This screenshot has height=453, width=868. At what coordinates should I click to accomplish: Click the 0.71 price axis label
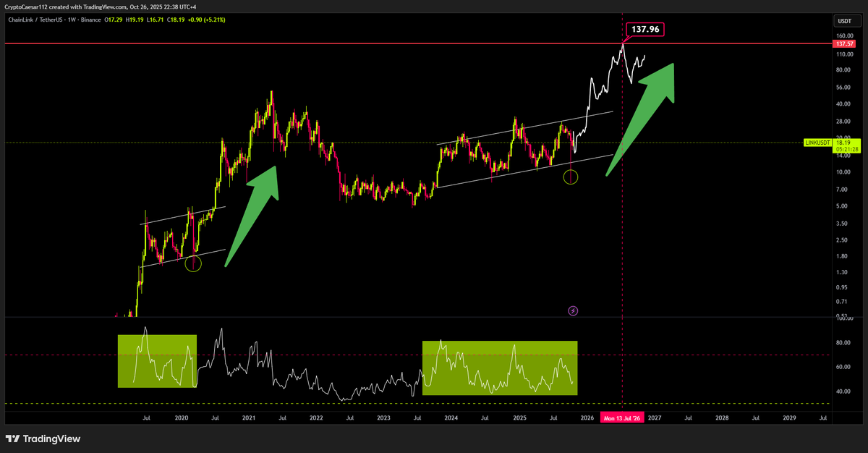click(x=843, y=302)
